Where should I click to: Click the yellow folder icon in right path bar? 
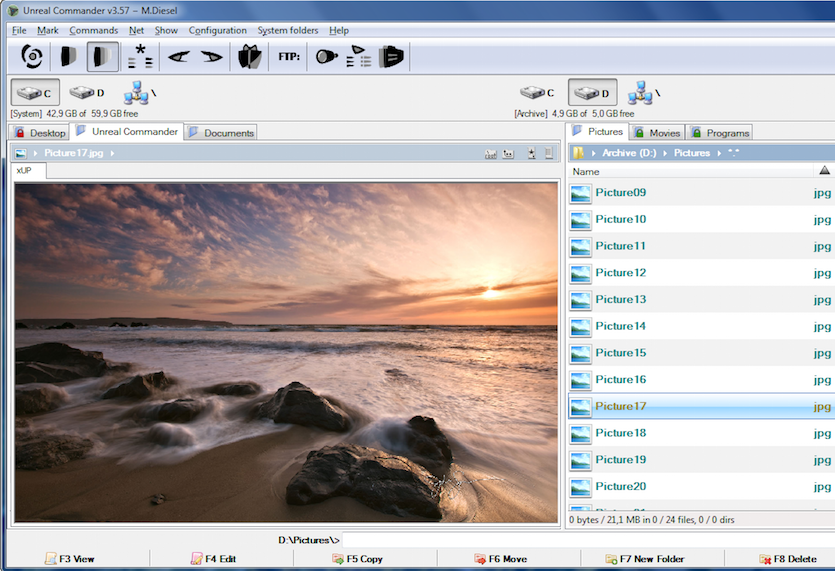[578, 153]
